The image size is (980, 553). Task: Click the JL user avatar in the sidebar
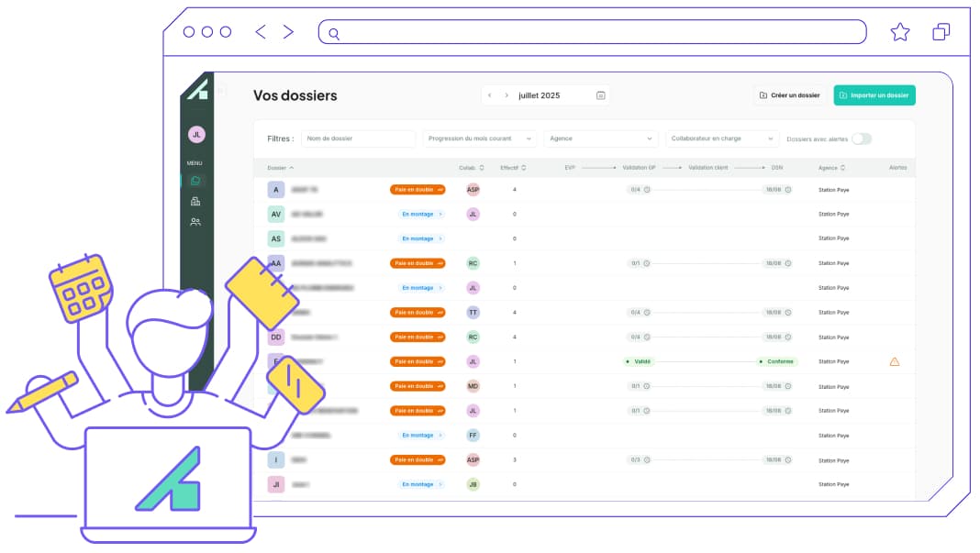click(196, 134)
